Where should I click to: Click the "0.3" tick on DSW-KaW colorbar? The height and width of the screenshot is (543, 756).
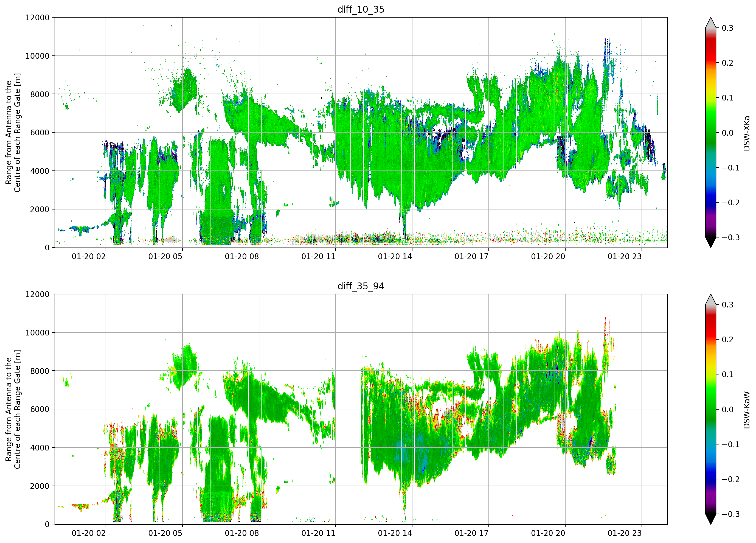coord(728,305)
